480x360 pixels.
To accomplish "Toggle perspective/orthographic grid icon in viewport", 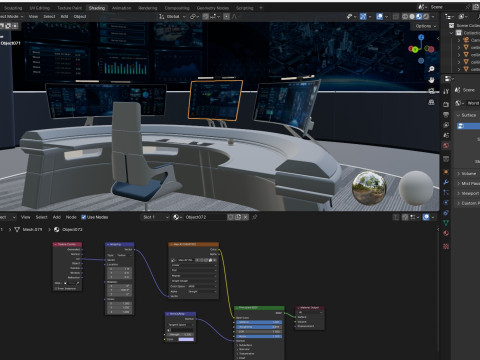I will click(431, 102).
